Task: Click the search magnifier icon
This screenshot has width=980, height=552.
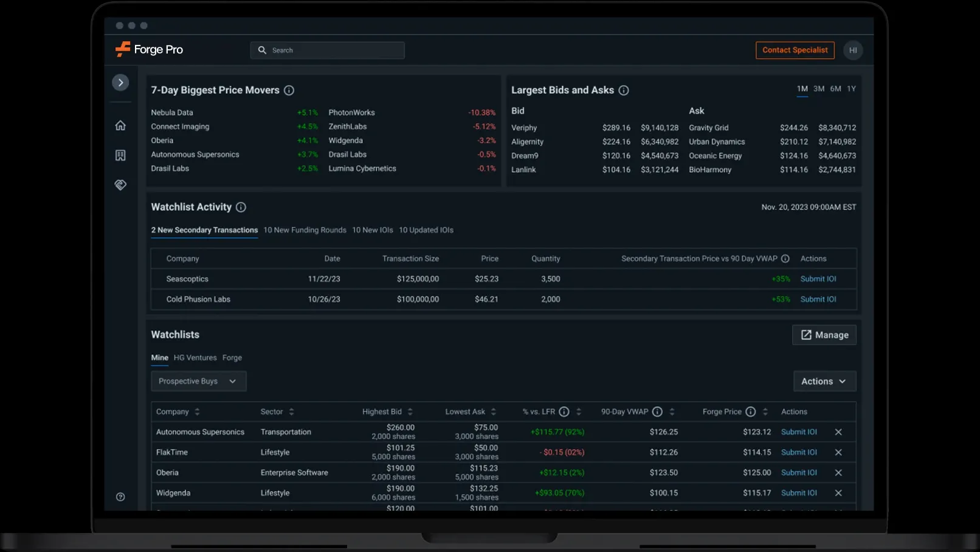Action: (x=262, y=50)
